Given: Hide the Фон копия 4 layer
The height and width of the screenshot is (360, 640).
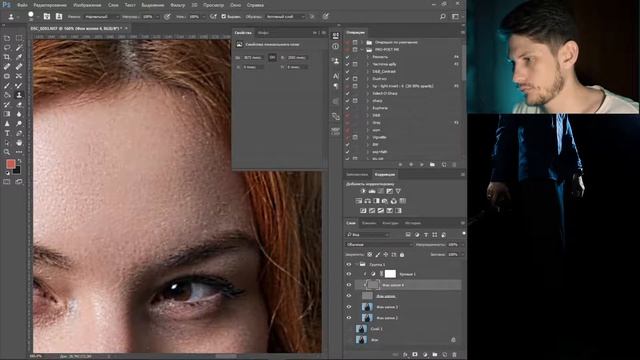Looking at the screenshot, I should [349, 285].
